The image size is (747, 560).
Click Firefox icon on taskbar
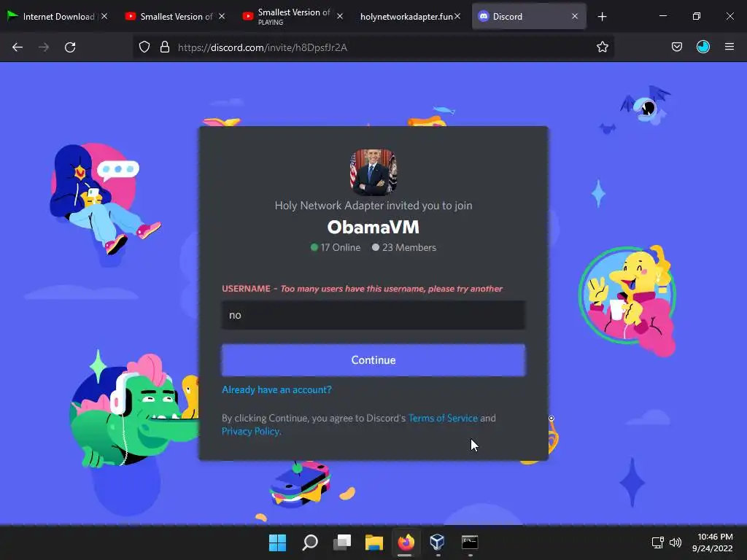(x=406, y=542)
